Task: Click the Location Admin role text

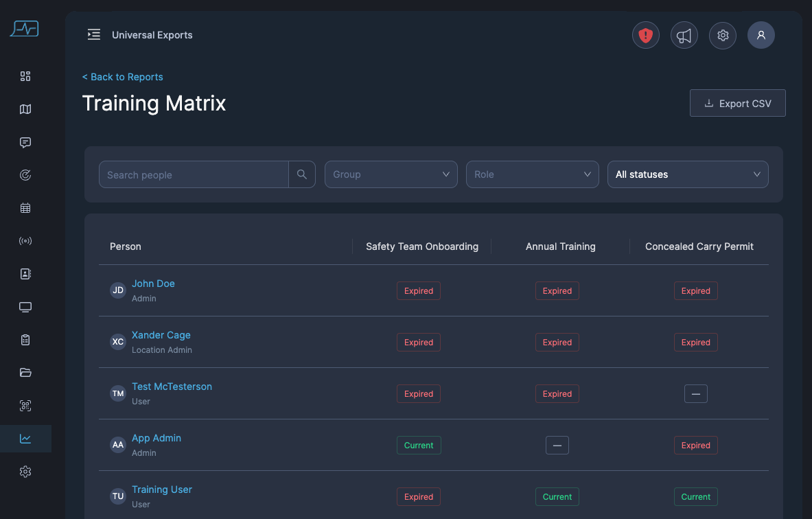Action: coord(161,349)
